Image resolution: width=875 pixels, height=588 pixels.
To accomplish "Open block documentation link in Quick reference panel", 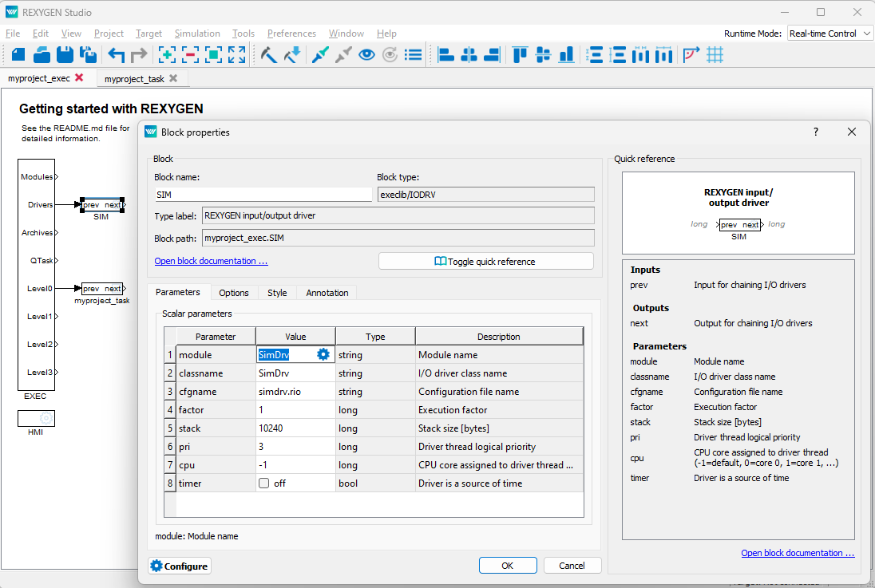I will pyautogui.click(x=798, y=553).
